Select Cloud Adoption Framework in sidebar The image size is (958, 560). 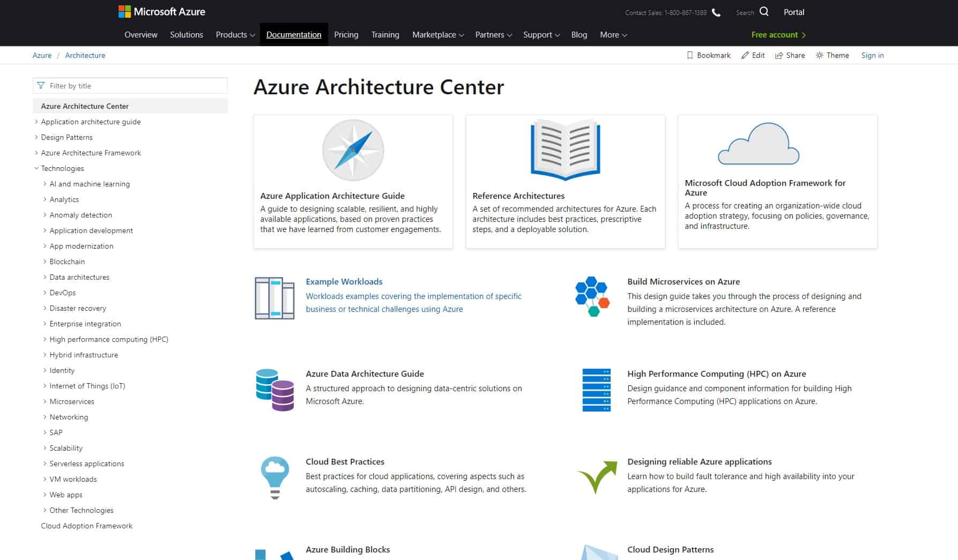[x=87, y=526]
